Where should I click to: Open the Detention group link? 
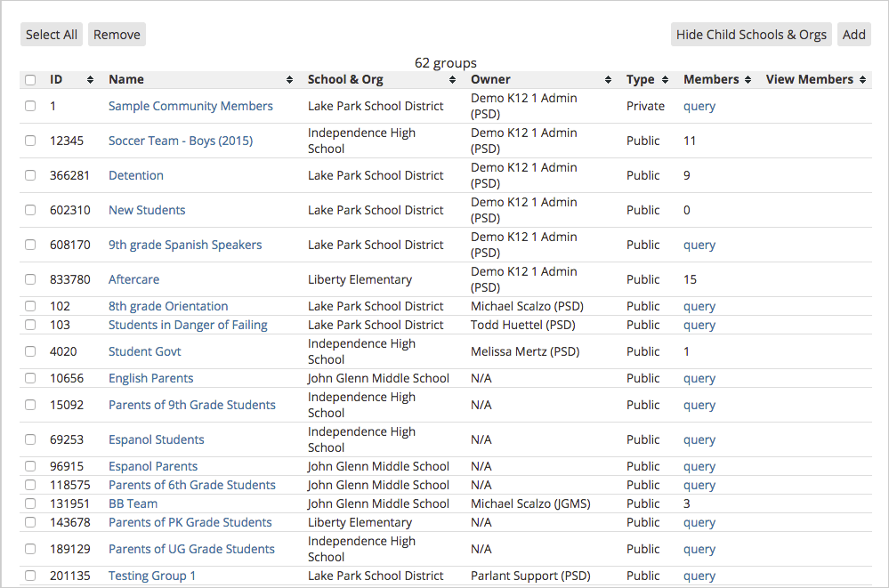(136, 175)
